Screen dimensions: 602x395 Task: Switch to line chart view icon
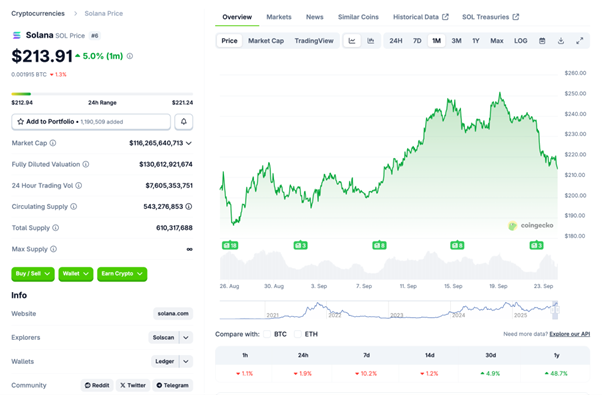coord(352,41)
